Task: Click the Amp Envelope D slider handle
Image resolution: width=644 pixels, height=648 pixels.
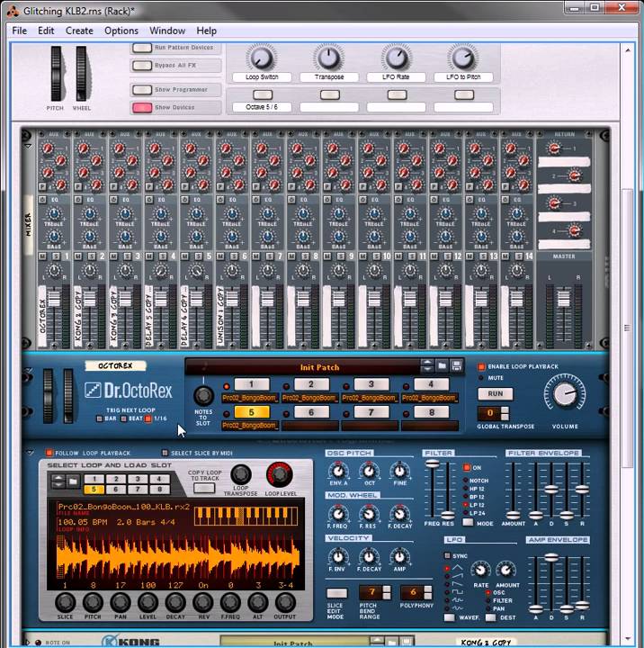Action: point(551,557)
